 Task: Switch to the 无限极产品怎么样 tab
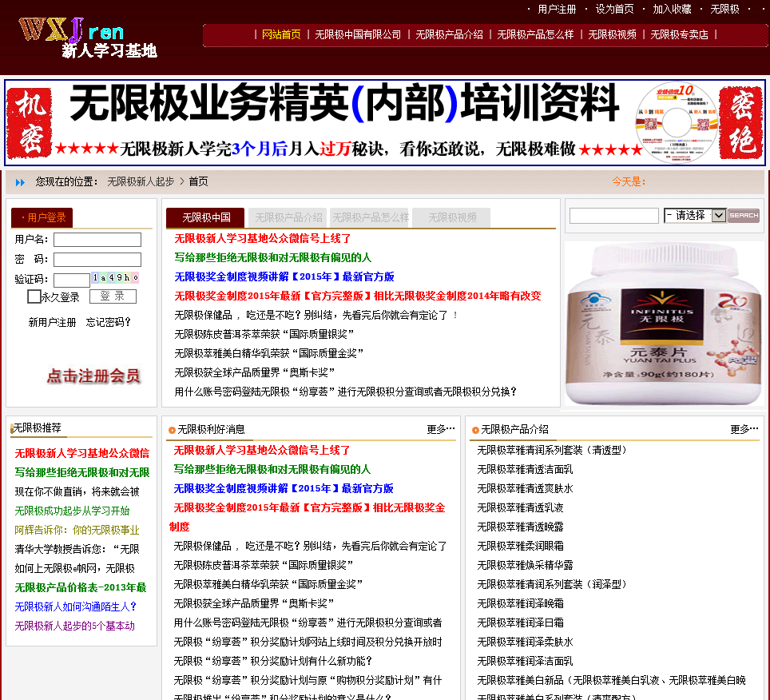click(371, 217)
